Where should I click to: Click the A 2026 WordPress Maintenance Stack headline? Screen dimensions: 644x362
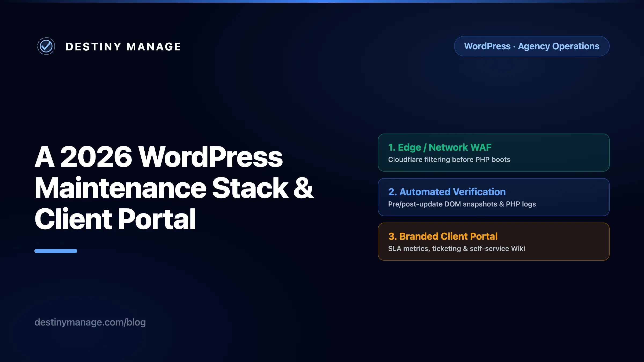pyautogui.click(x=174, y=188)
